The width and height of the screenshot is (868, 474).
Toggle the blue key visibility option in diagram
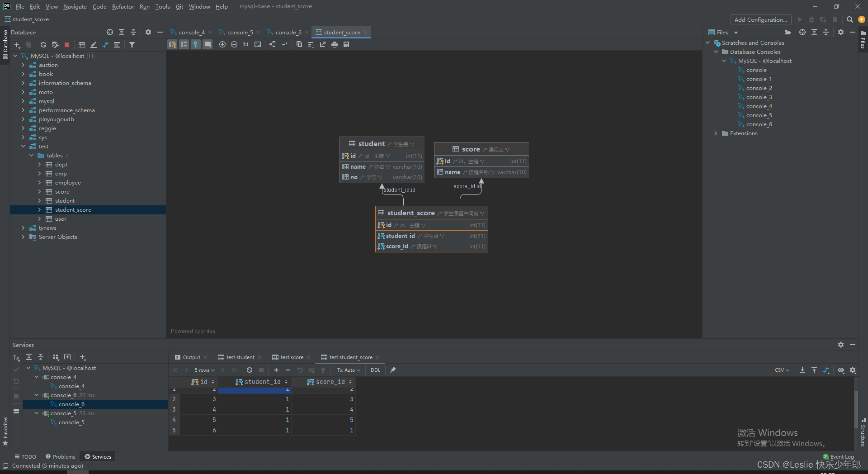pos(196,44)
